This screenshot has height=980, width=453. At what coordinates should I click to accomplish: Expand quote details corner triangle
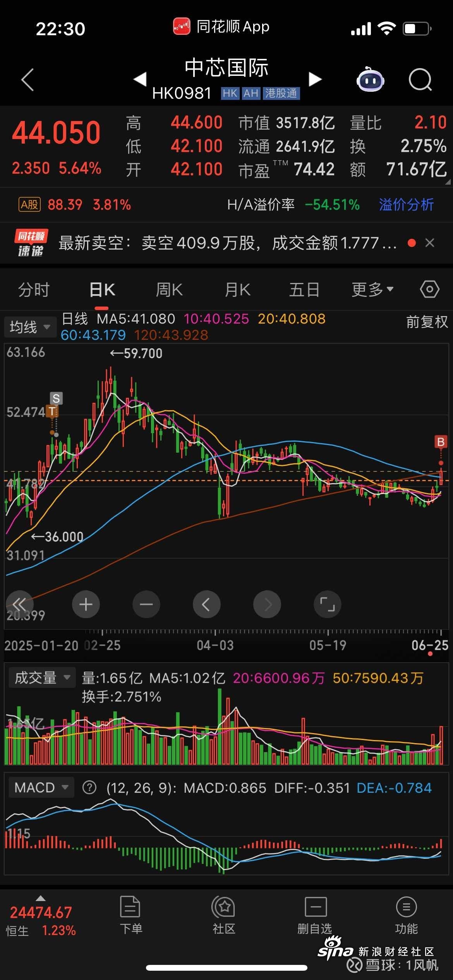tap(448, 182)
